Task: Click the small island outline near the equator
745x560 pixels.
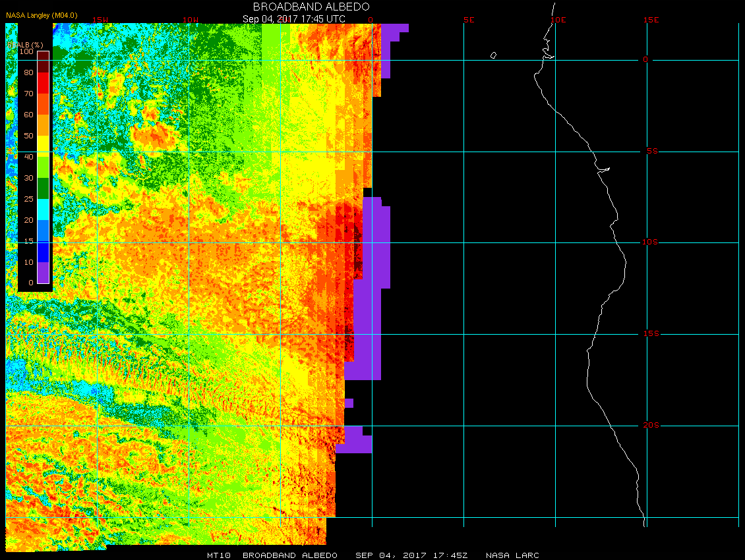Action: (x=493, y=55)
